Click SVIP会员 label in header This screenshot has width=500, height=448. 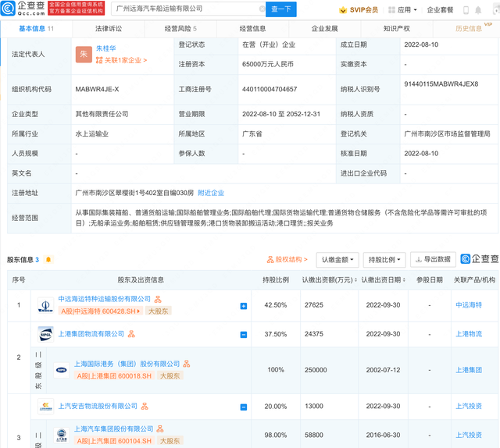pos(363,10)
